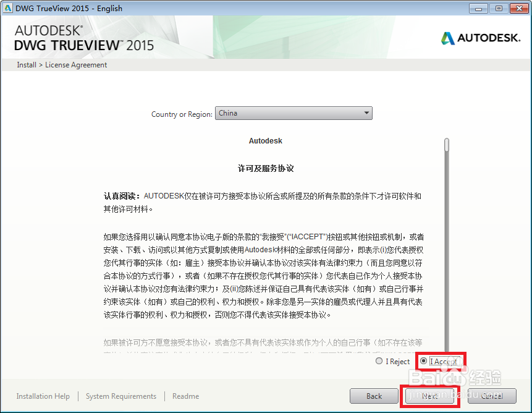
Task: Click the Back button
Action: pyautogui.click(x=374, y=396)
